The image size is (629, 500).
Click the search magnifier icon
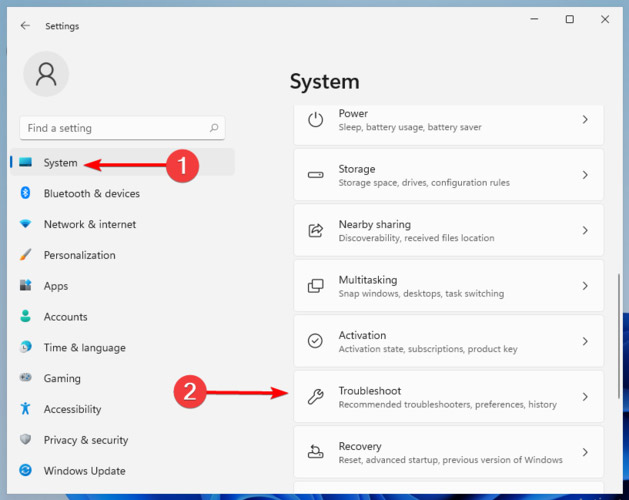[214, 128]
